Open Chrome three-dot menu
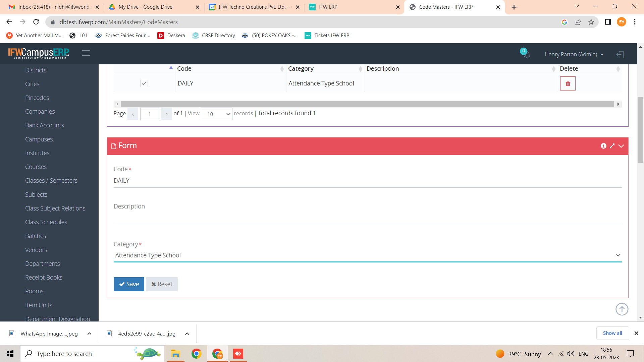Screen dimensions: 644x362 tap(635, 22)
